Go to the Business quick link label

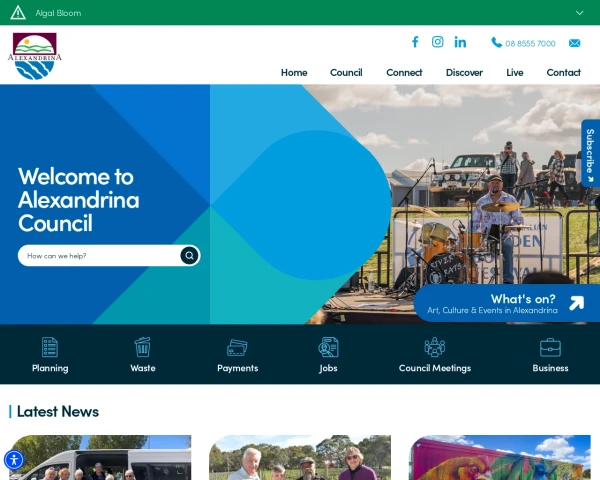tap(550, 368)
